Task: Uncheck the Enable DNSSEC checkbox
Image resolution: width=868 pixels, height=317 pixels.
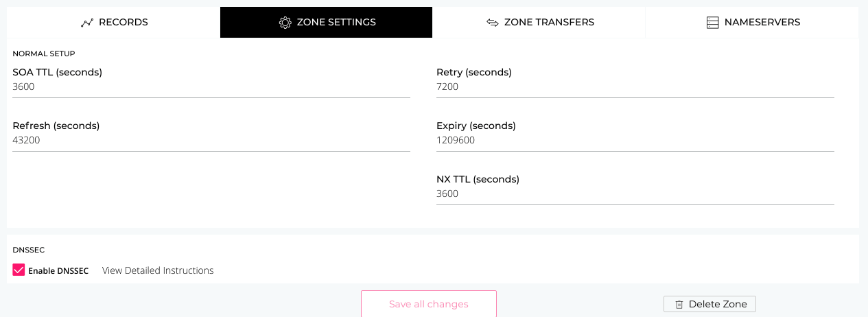Action: pyautogui.click(x=19, y=270)
